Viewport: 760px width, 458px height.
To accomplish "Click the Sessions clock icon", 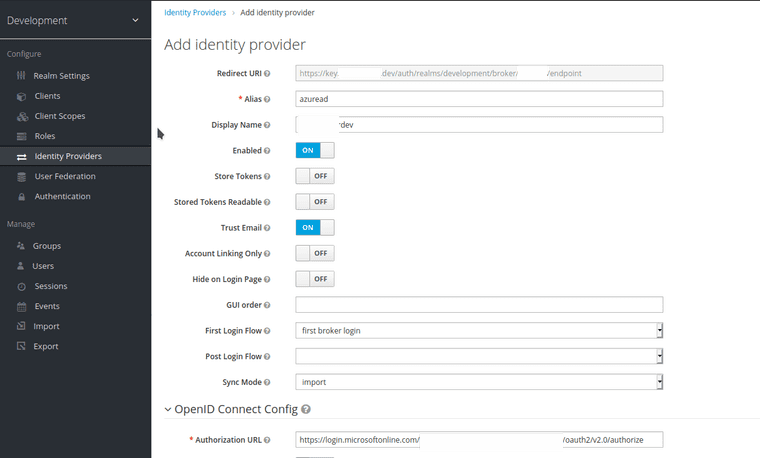I will (x=21, y=286).
